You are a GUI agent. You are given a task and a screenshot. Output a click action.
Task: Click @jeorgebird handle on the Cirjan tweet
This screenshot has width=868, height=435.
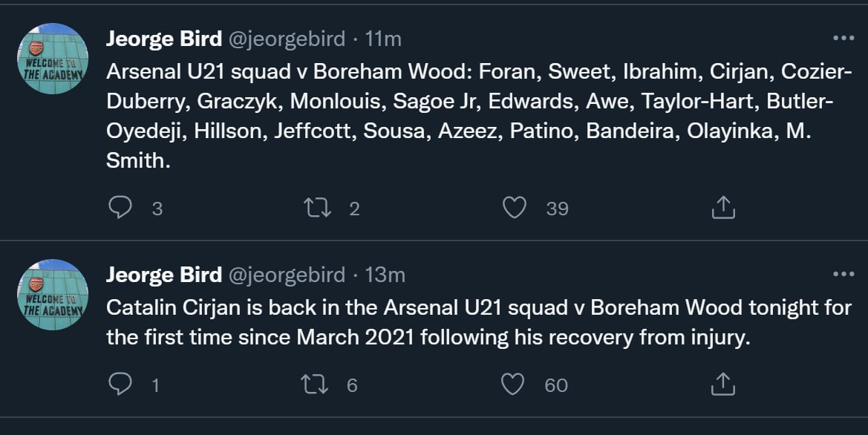[x=286, y=275]
